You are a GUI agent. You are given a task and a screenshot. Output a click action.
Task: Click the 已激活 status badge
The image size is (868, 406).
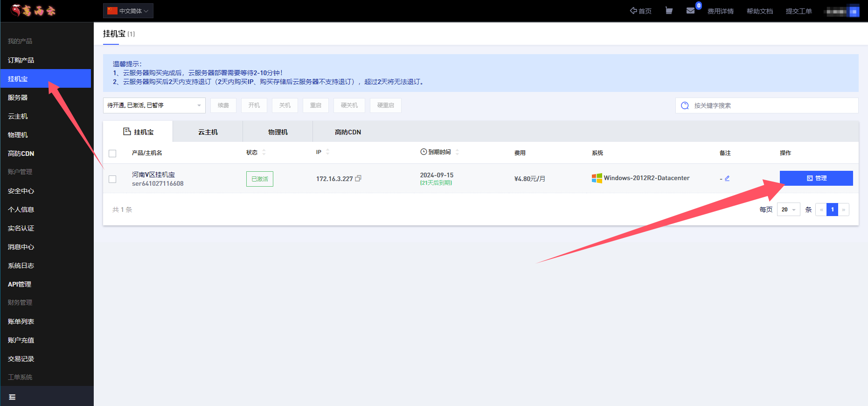tap(260, 179)
